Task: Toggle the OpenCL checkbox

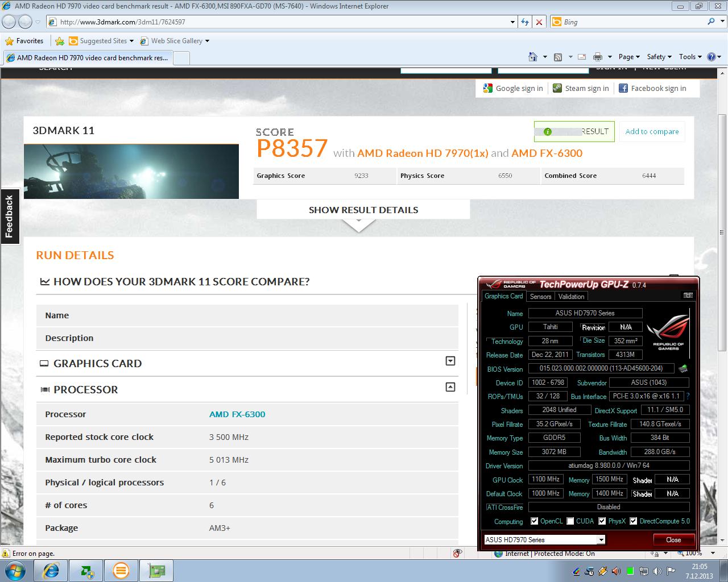Action: [x=534, y=521]
